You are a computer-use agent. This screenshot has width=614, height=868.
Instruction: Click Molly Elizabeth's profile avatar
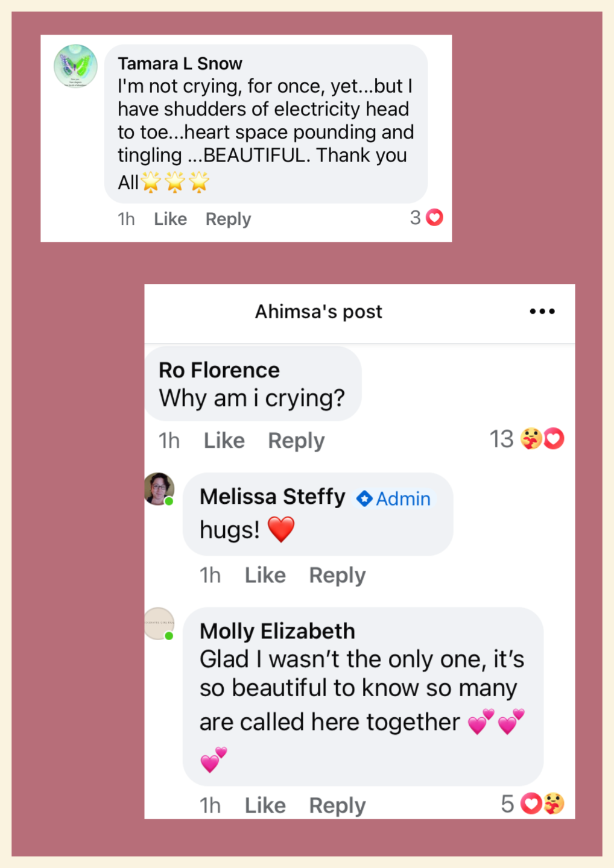[x=159, y=623]
